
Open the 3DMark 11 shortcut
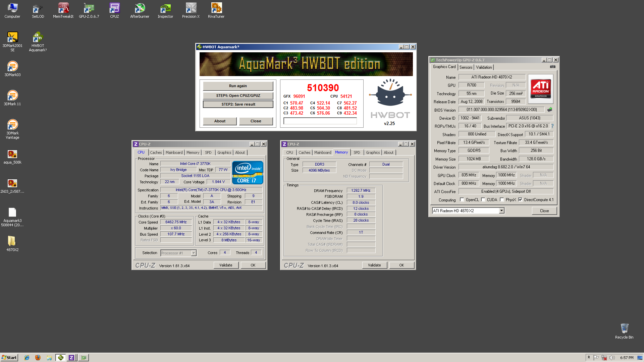(12, 98)
